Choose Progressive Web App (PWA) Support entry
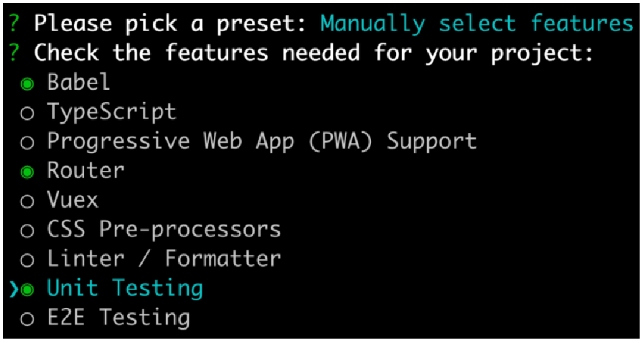This screenshot has height=343, width=644. click(262, 142)
